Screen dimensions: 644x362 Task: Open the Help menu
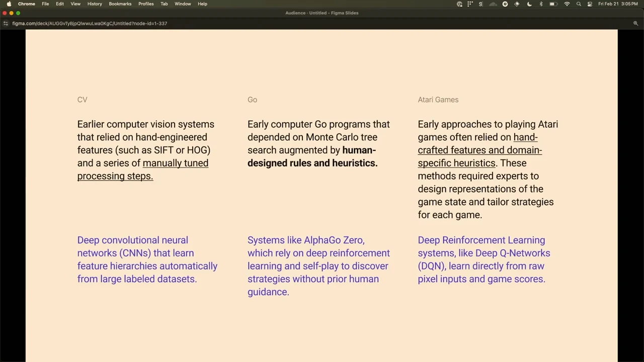coord(202,4)
